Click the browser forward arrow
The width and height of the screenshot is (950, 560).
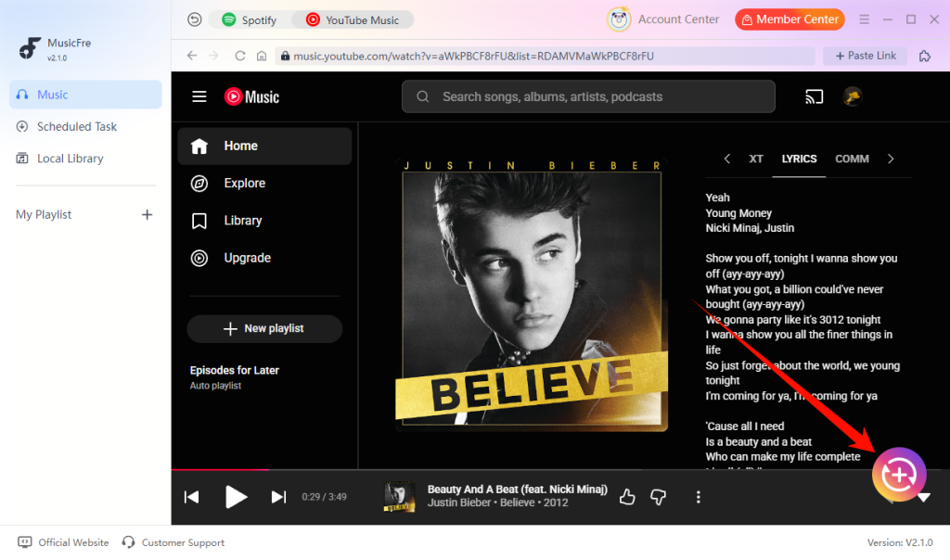tap(214, 56)
